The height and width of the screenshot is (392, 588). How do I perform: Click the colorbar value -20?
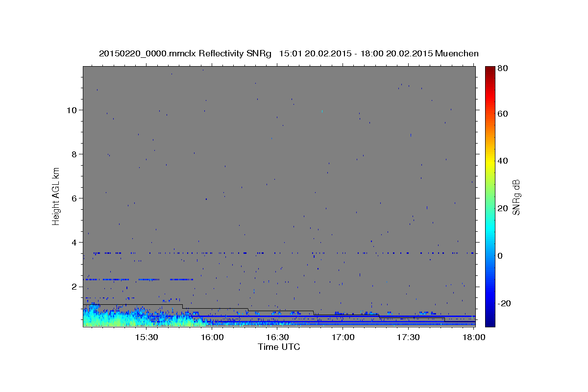[x=504, y=303]
